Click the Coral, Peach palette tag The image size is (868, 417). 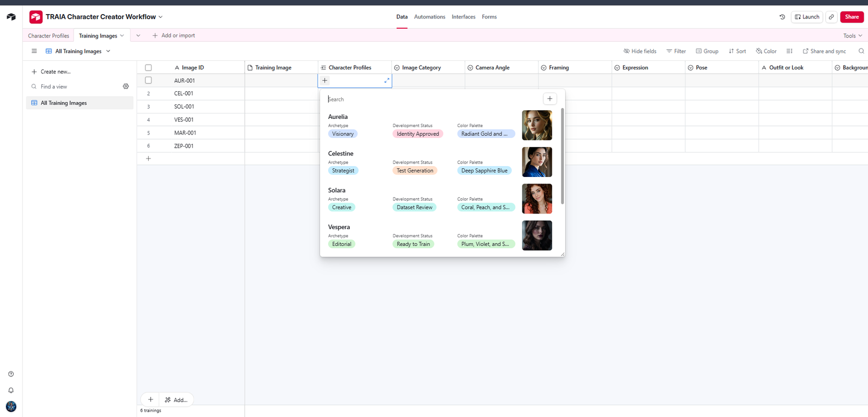coord(486,207)
